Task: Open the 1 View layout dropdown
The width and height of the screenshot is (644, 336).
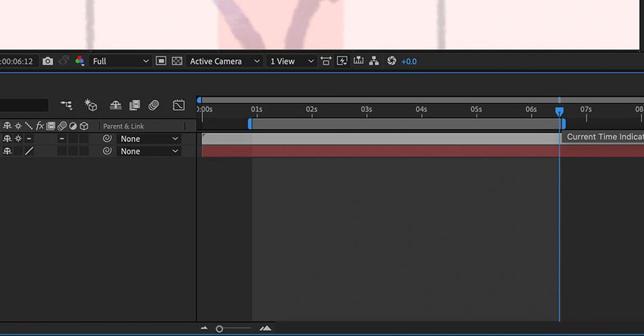Action: coord(291,61)
